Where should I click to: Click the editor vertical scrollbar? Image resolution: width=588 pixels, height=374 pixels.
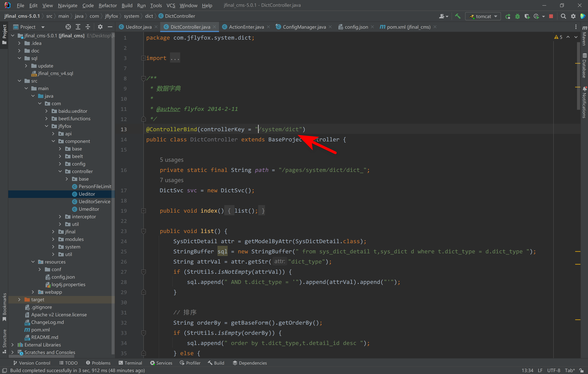(578, 76)
